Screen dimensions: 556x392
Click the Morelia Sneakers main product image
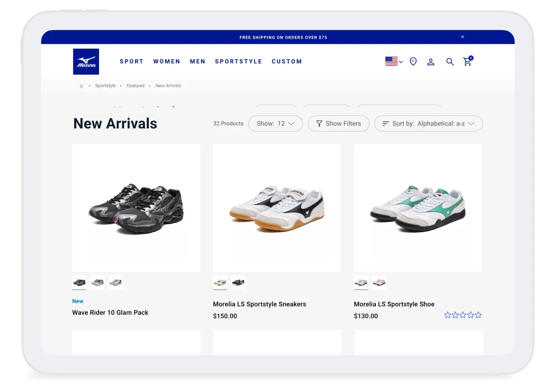277,208
